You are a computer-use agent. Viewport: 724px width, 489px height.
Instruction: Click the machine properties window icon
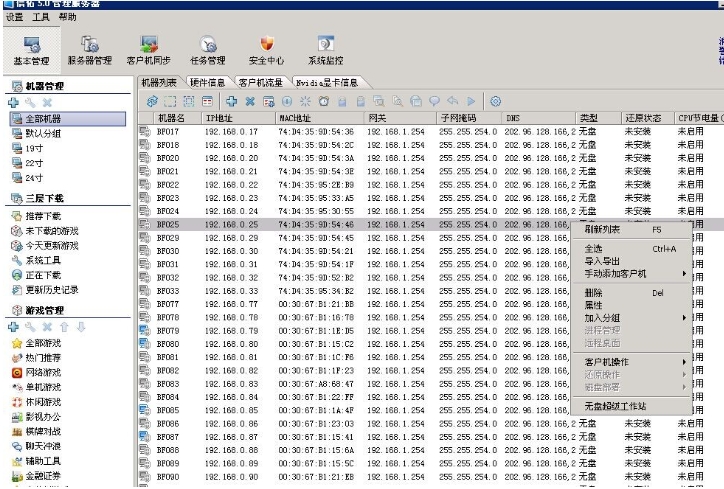tap(268, 101)
